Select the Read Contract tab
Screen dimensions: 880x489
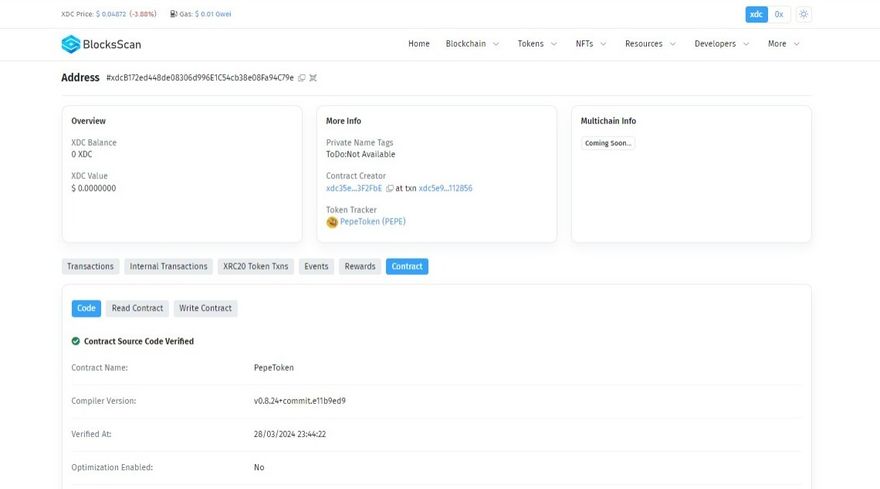(x=137, y=309)
